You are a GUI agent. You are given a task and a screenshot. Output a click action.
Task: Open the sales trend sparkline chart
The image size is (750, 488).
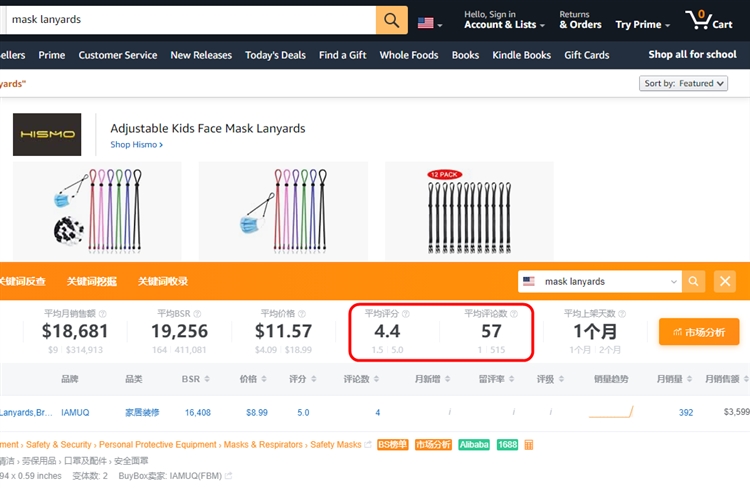611,412
